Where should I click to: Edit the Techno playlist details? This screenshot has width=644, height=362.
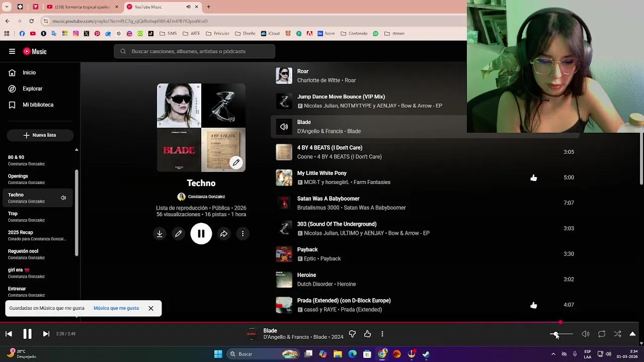pyautogui.click(x=179, y=234)
